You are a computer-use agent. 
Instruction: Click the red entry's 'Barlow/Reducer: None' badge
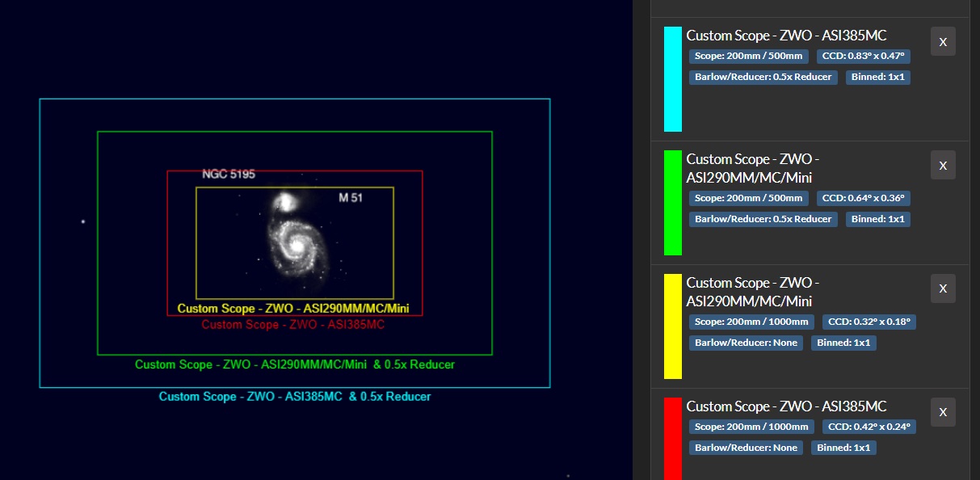747,448
